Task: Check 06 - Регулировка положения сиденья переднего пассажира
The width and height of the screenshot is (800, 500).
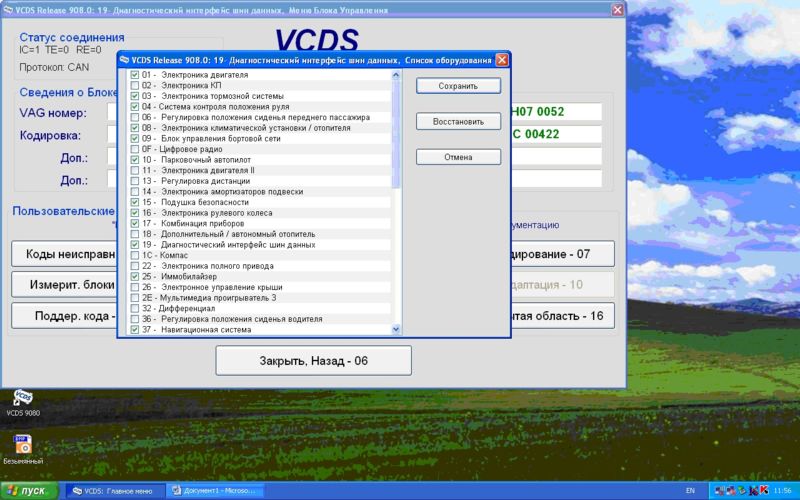Action: [x=135, y=117]
